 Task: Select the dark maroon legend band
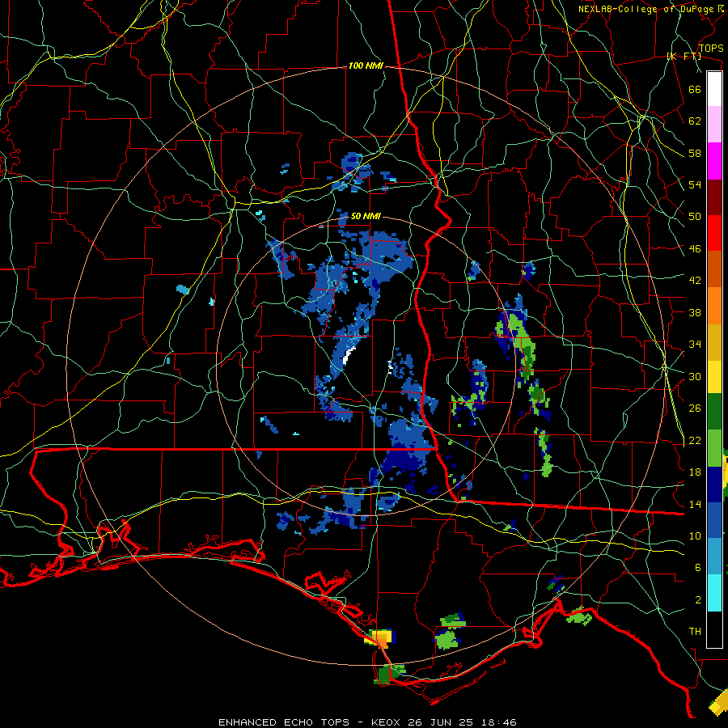pos(714,197)
